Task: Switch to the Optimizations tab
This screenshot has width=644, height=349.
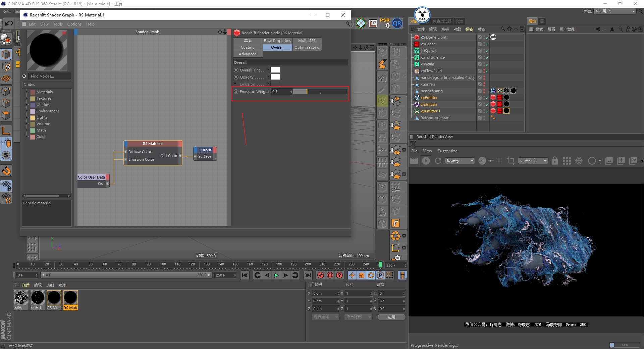Action: coord(307,47)
